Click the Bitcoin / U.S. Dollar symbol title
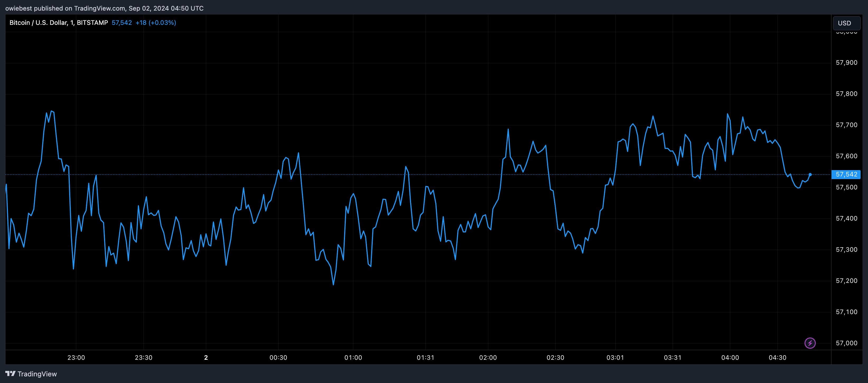This screenshot has height=383, width=868. pyautogui.click(x=59, y=22)
